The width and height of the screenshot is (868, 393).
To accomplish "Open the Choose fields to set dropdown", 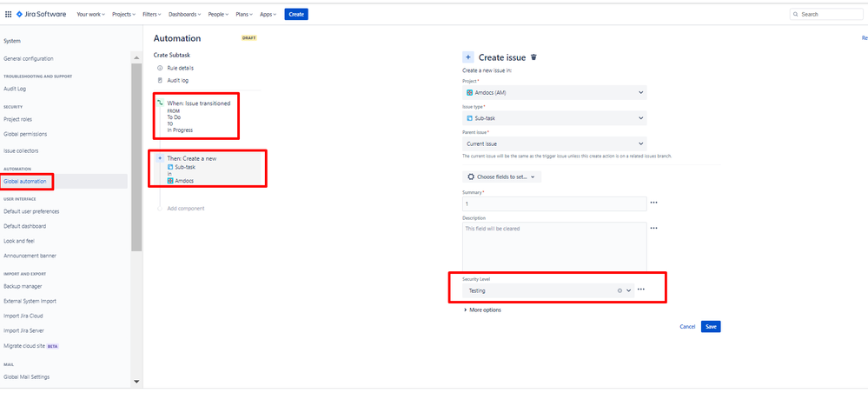I will (x=501, y=177).
